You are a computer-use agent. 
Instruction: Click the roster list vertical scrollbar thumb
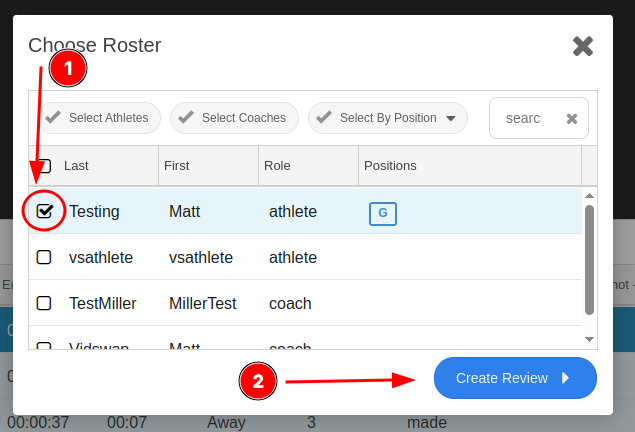(x=589, y=260)
